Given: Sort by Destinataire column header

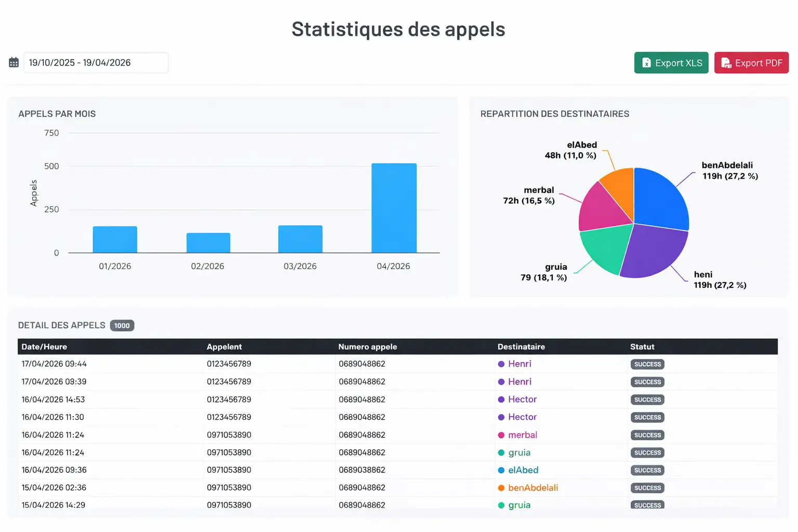Looking at the screenshot, I should point(521,347).
